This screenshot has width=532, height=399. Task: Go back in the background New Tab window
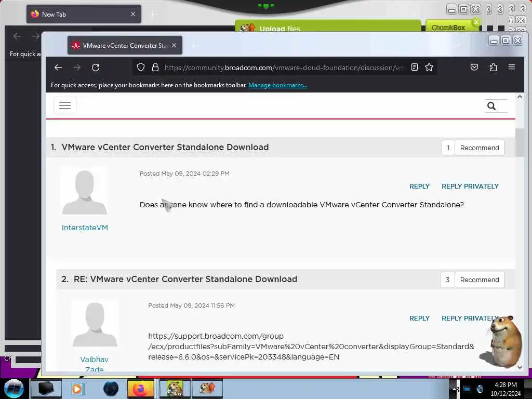(17, 36)
